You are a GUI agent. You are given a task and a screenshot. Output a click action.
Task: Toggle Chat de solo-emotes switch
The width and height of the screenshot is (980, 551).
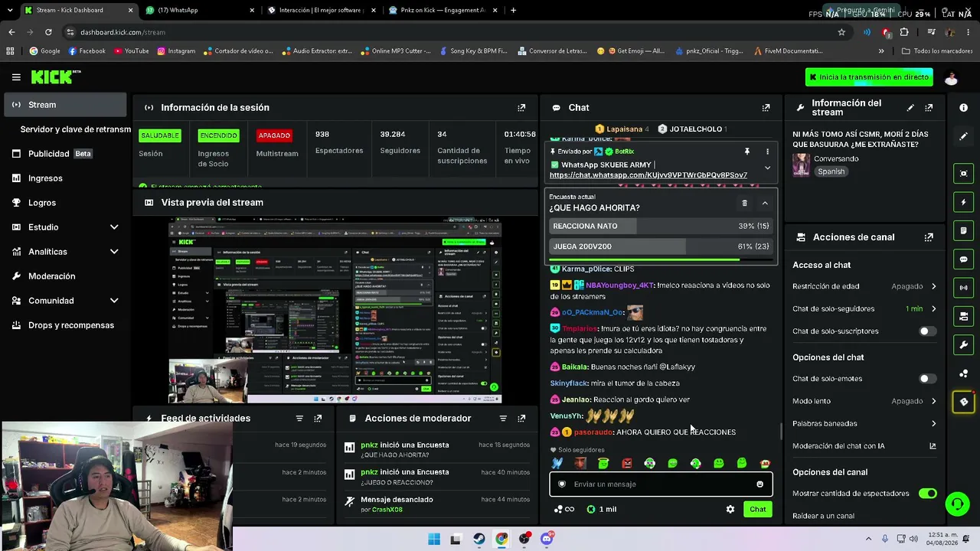tap(927, 379)
